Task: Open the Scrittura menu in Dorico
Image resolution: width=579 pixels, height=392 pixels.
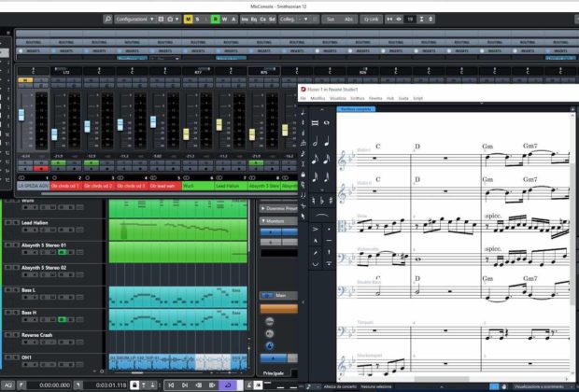Action: [x=358, y=98]
